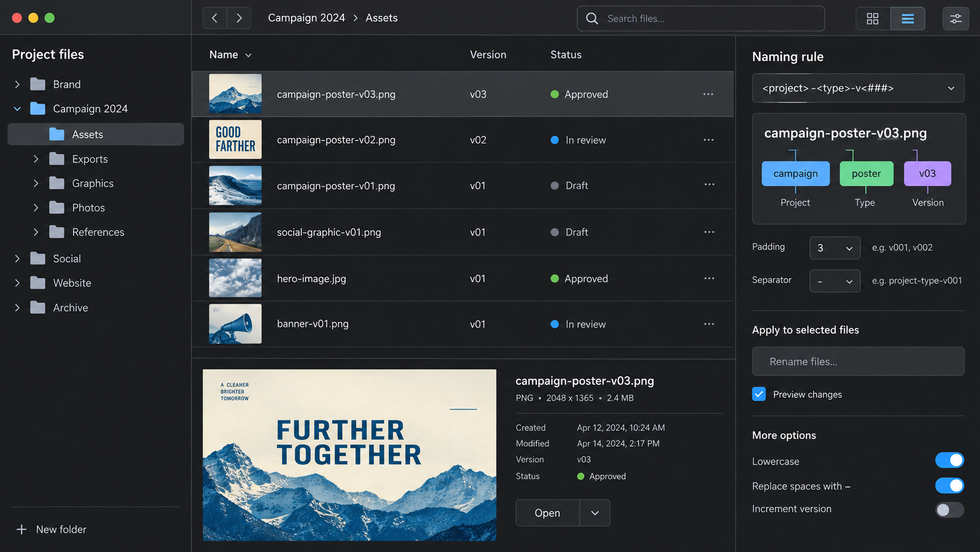
Task: Open the naming rule pattern dropdown
Action: click(858, 89)
